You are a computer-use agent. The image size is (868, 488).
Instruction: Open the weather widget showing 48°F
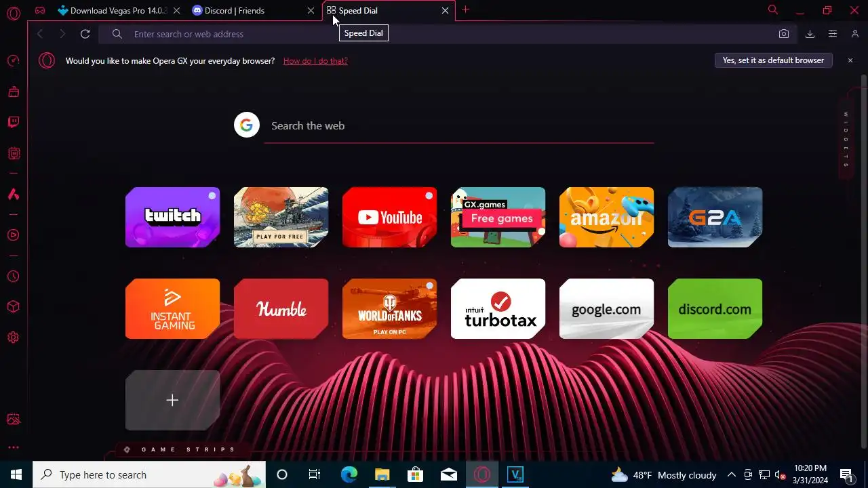pos(663,475)
